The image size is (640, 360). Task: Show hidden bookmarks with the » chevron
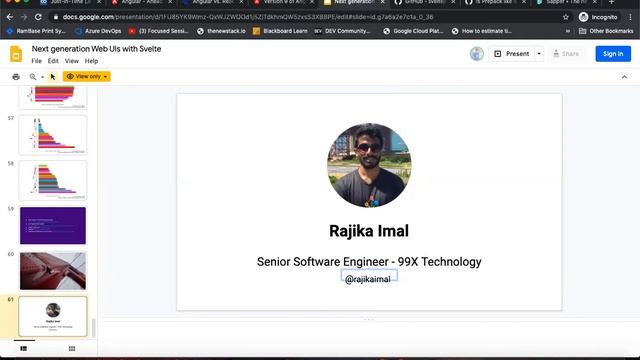point(567,31)
